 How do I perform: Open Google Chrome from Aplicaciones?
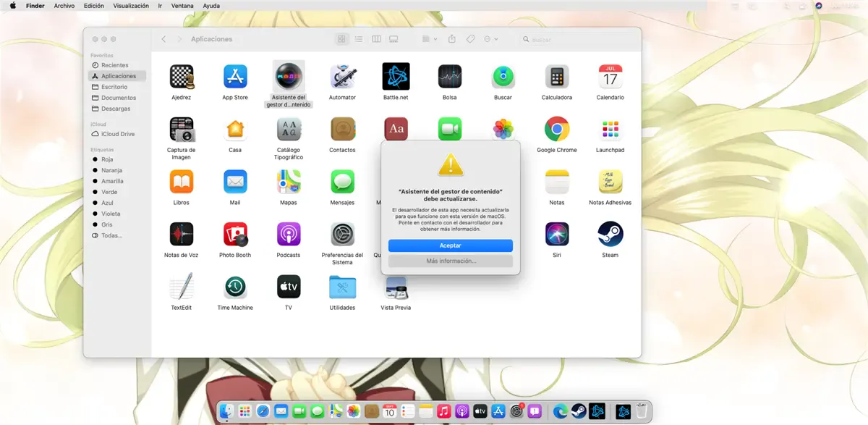point(557,130)
